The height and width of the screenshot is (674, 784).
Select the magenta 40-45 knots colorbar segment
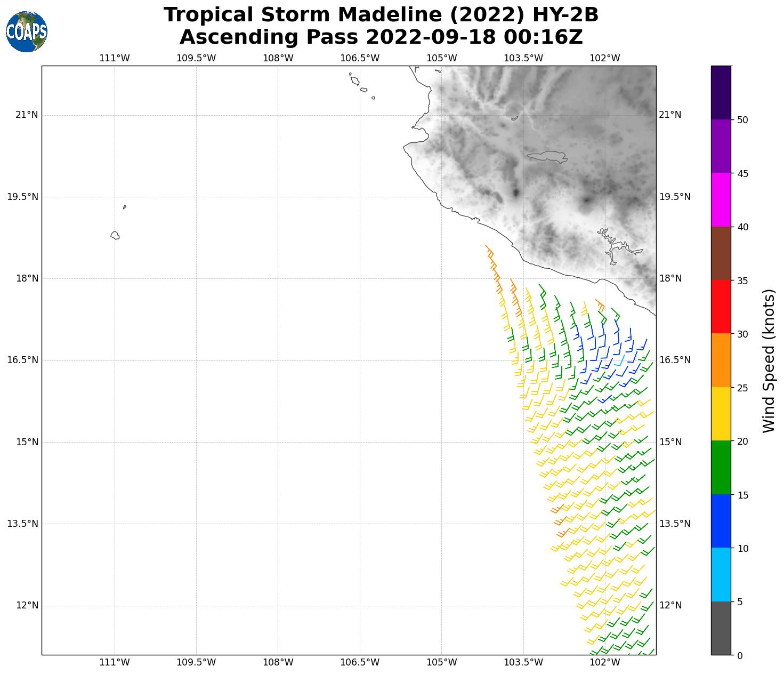[721, 199]
